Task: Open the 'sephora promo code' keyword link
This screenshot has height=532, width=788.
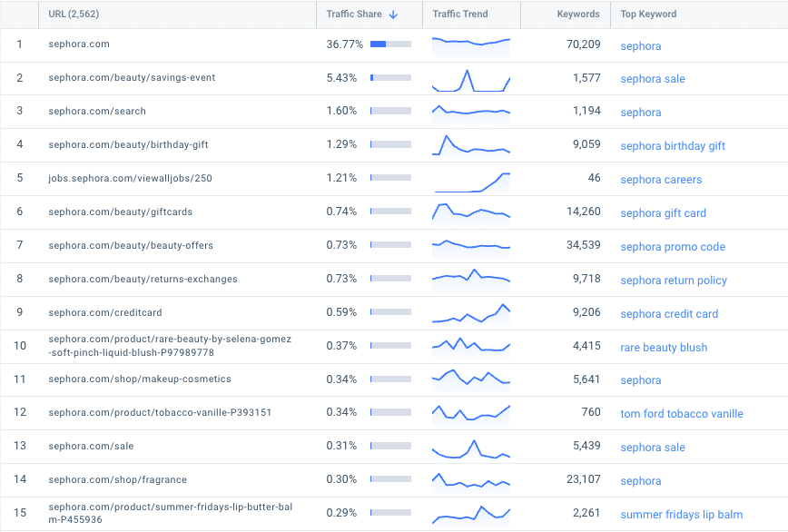Action: (673, 247)
